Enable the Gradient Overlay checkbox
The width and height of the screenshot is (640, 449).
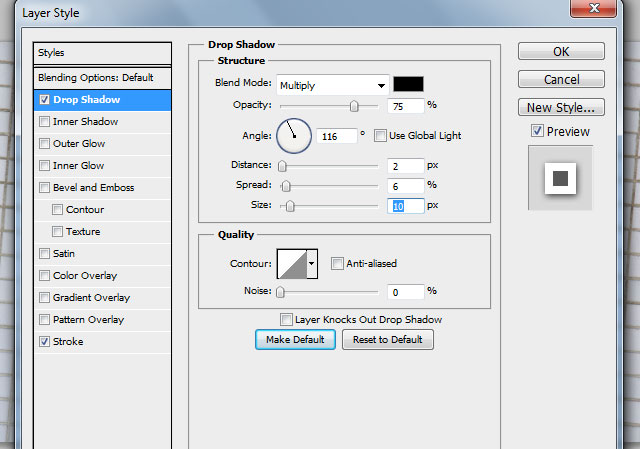44,298
